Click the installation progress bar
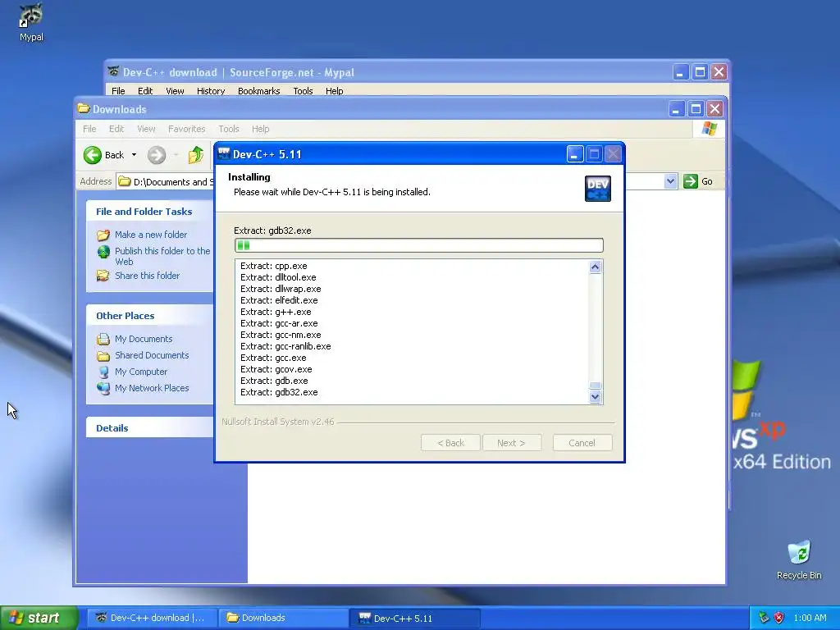The width and height of the screenshot is (840, 630). (x=419, y=245)
